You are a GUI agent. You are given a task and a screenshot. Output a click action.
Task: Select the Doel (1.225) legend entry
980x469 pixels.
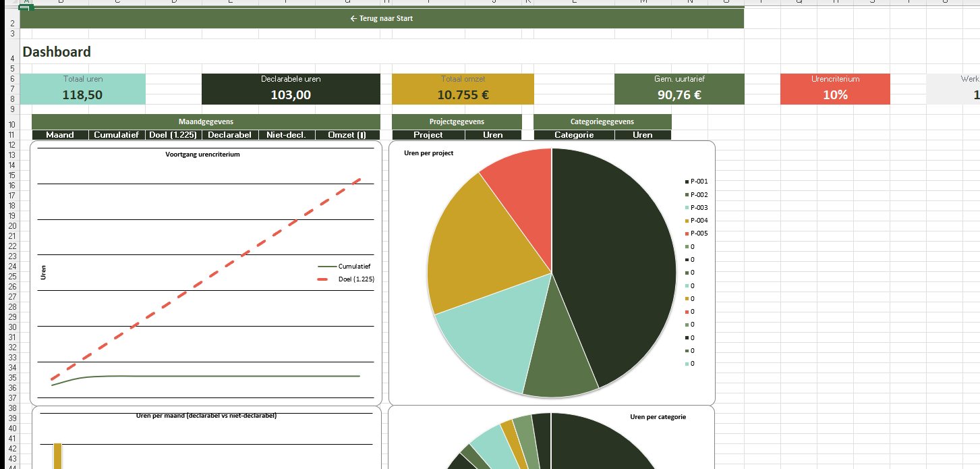355,279
